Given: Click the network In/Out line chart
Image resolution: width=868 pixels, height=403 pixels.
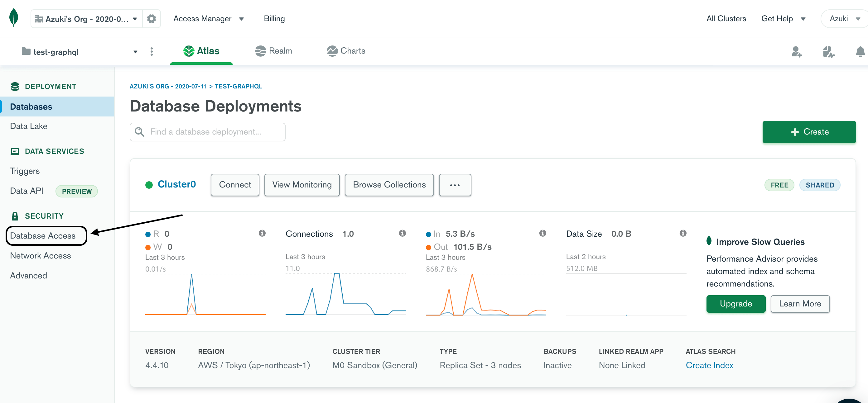Looking at the screenshot, I should click(x=486, y=294).
